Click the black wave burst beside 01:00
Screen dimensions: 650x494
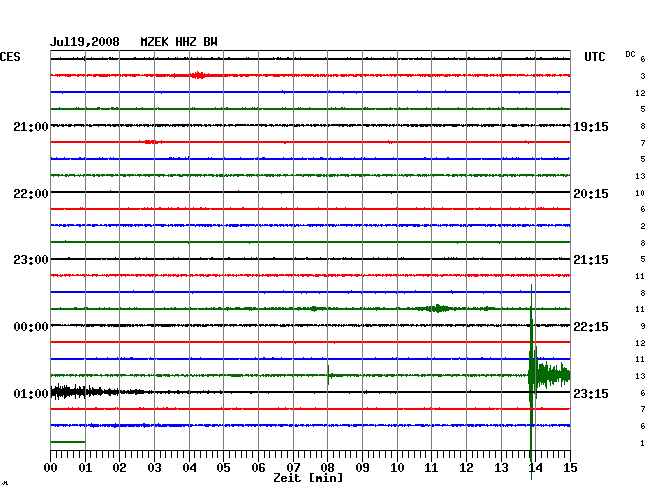[75, 392]
